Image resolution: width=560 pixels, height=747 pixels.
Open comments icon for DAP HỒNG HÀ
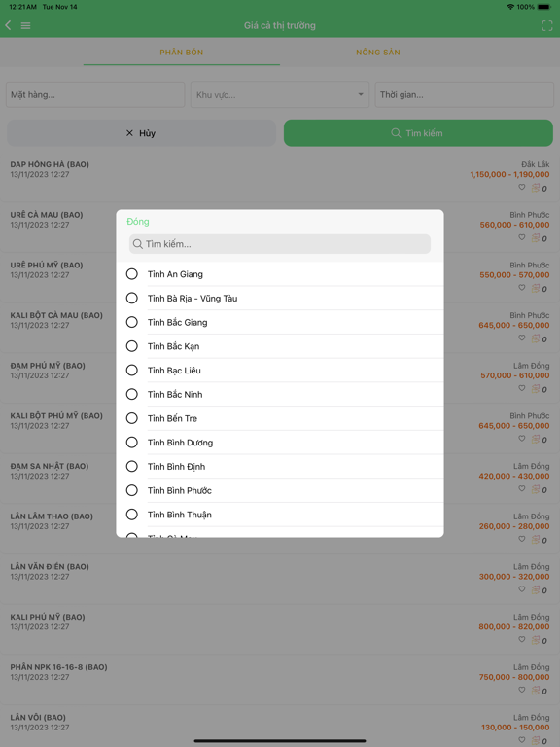pos(536,188)
